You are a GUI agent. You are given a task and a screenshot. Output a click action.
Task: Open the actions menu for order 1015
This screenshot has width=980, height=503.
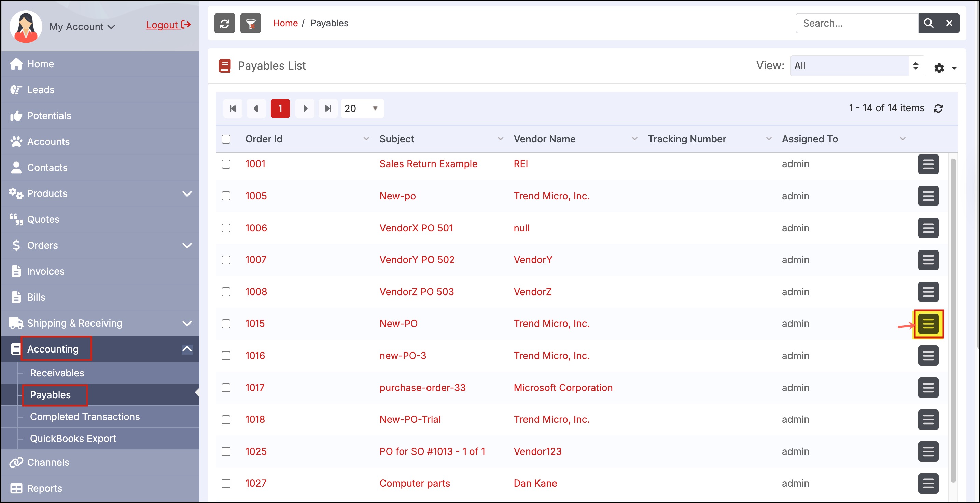[928, 324]
